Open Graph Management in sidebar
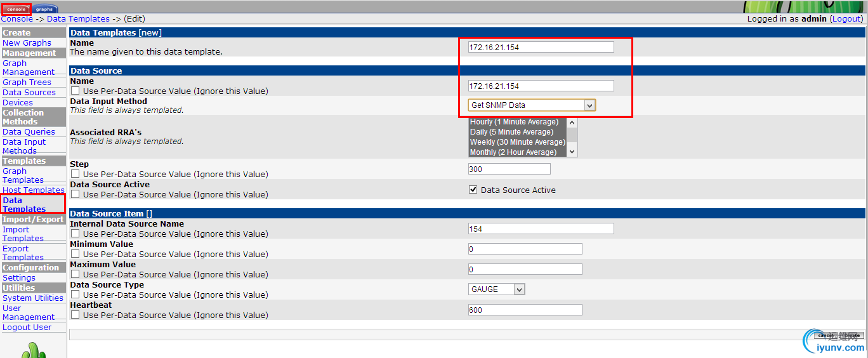Viewport: 868px width, 358px height. (x=29, y=67)
